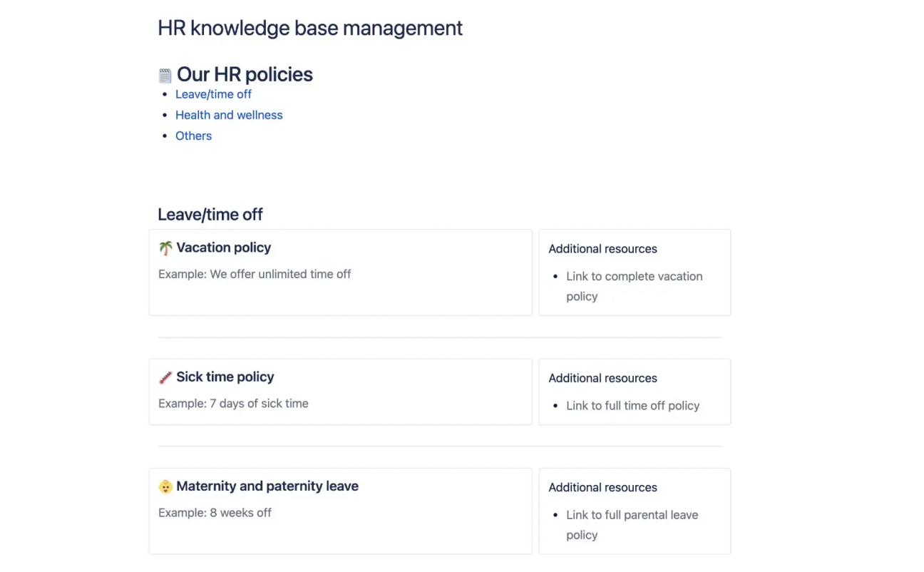Click the "Leave/time off" section heading
Viewport: 924px width, 572px height.
point(210,214)
